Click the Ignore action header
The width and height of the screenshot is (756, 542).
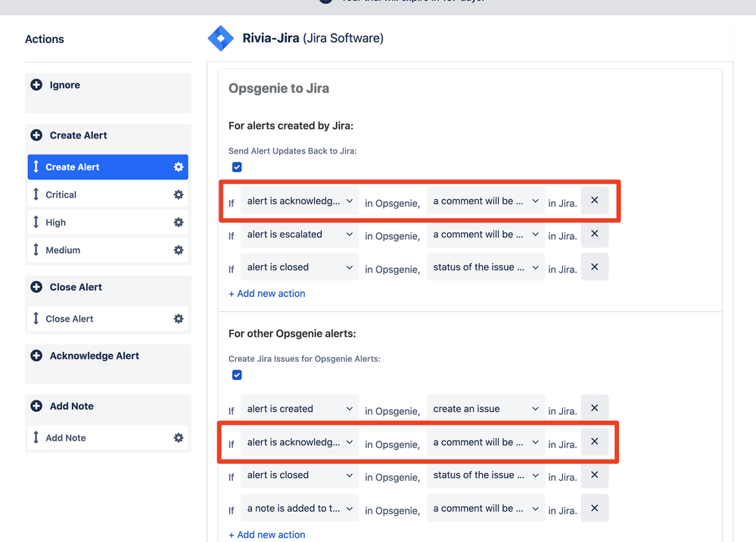click(x=64, y=85)
